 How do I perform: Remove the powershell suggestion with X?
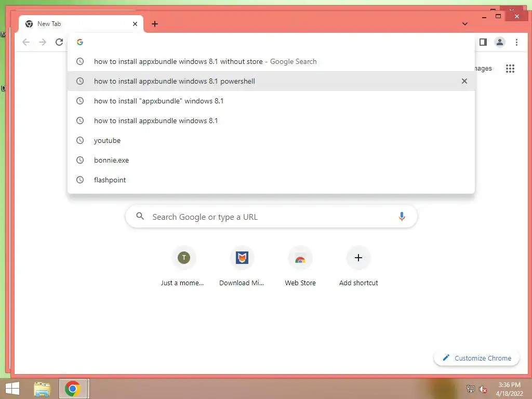[x=464, y=81]
